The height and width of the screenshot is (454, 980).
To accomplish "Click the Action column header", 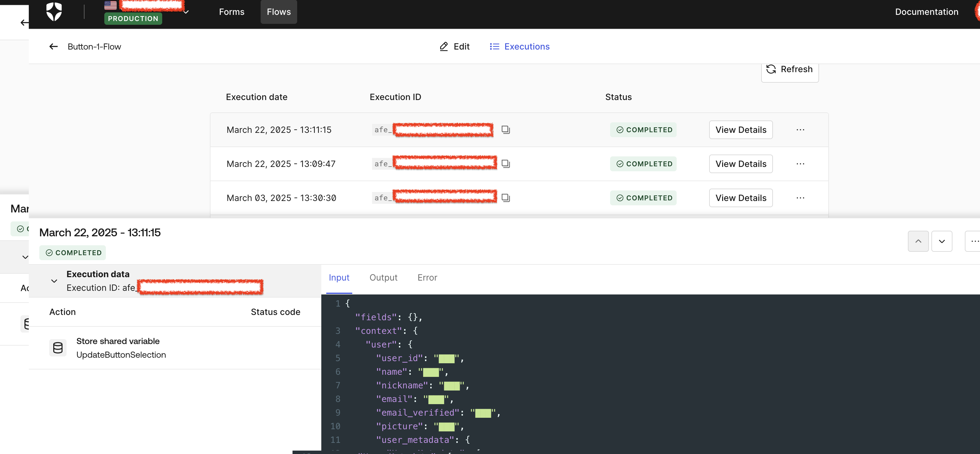I will click(x=63, y=312).
